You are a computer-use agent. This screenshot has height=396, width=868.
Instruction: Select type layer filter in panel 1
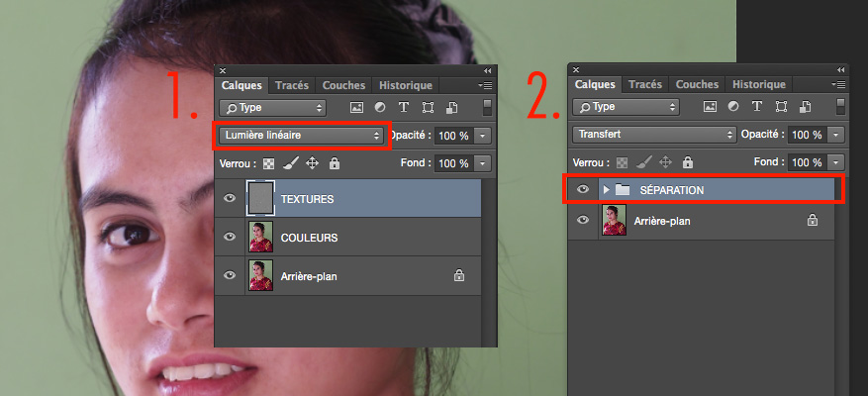(x=404, y=108)
